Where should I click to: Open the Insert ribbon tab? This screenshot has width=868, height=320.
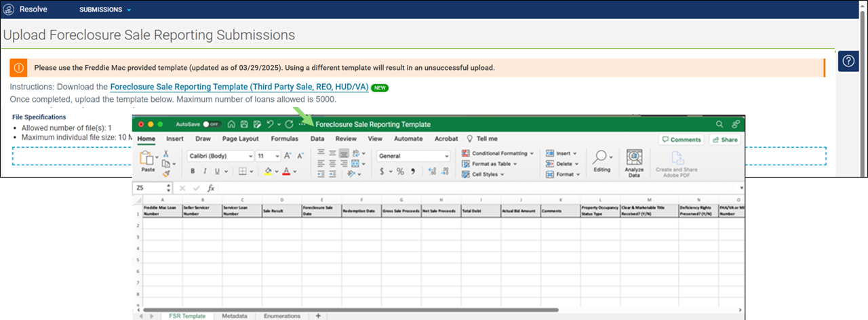coord(175,139)
